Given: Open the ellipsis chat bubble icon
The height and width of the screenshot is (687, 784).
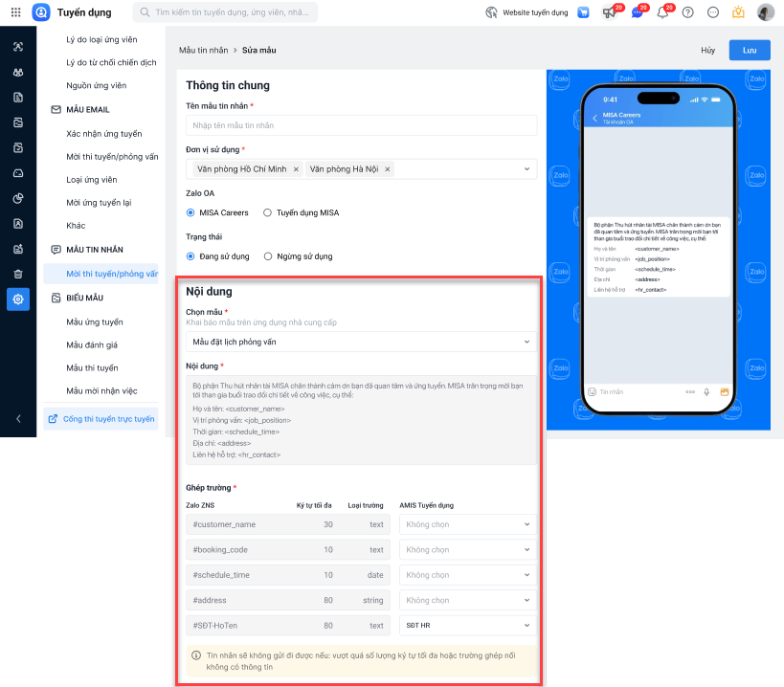Looking at the screenshot, I should click(713, 12).
